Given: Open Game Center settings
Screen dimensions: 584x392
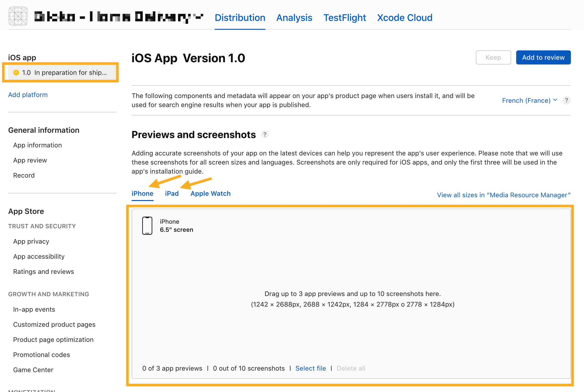Looking at the screenshot, I should (33, 370).
